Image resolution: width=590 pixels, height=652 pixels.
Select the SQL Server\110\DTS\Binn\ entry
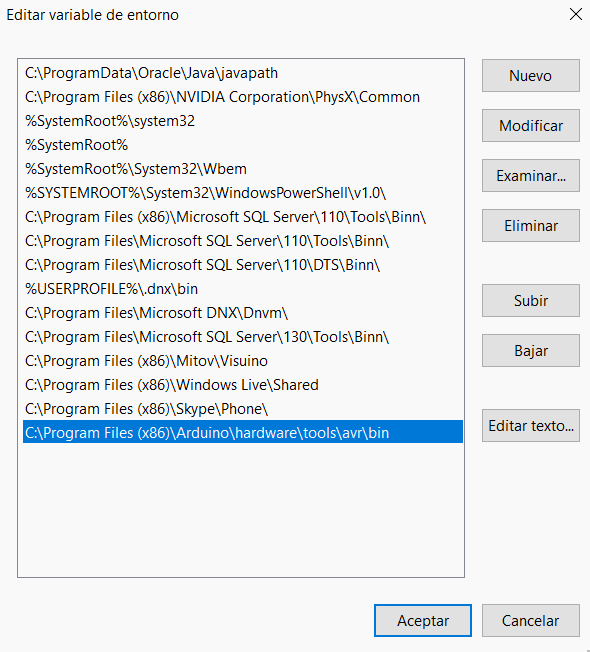[243, 265]
